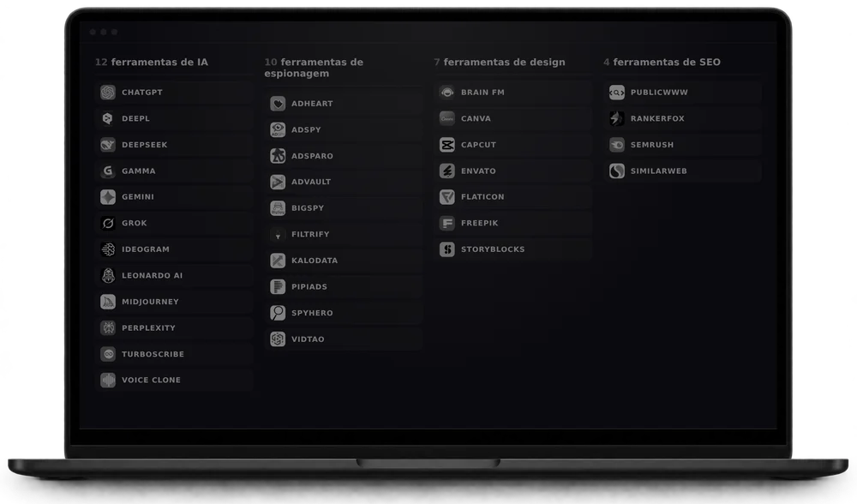The height and width of the screenshot is (504, 857).
Task: Click the Gamma G icon
Action: pyautogui.click(x=108, y=171)
